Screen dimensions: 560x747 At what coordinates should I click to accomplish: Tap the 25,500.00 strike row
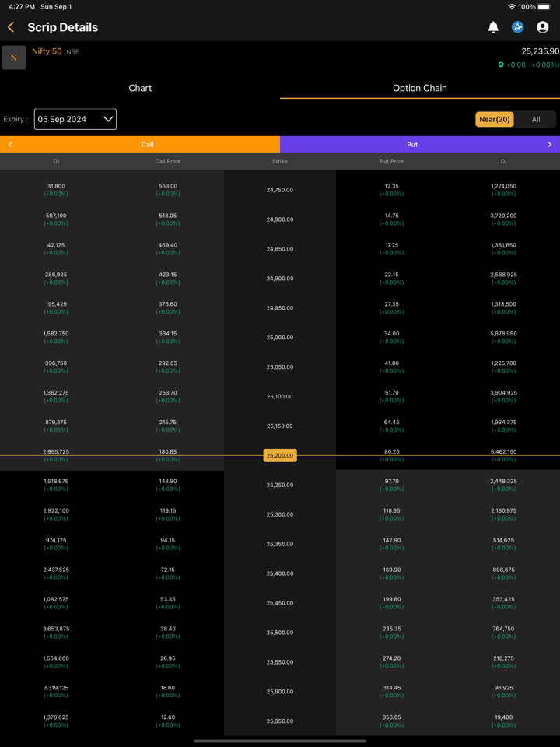coord(280,633)
